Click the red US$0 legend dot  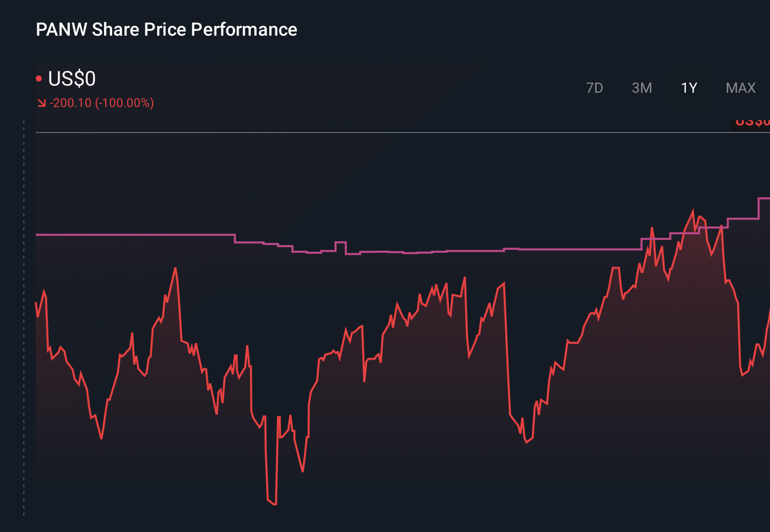tap(38, 77)
